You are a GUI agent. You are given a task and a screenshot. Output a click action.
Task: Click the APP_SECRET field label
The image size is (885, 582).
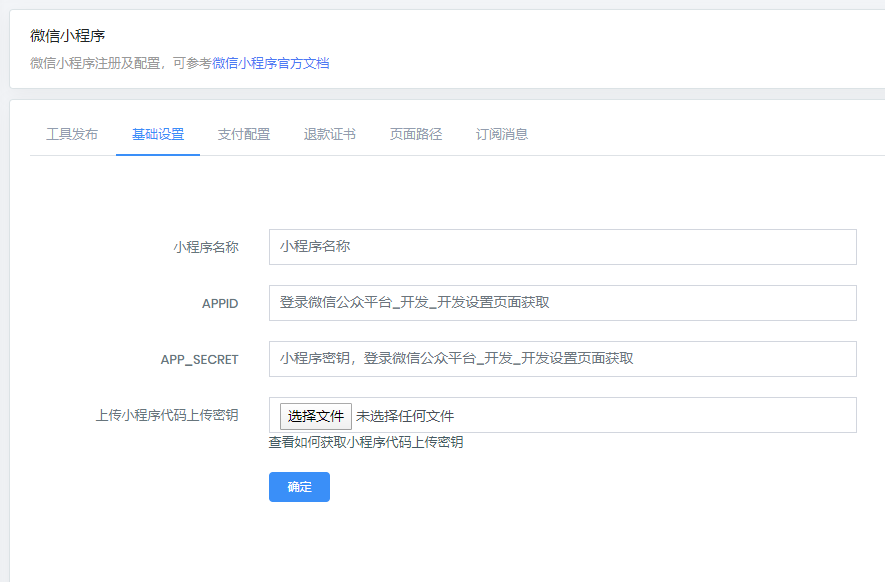tap(199, 359)
